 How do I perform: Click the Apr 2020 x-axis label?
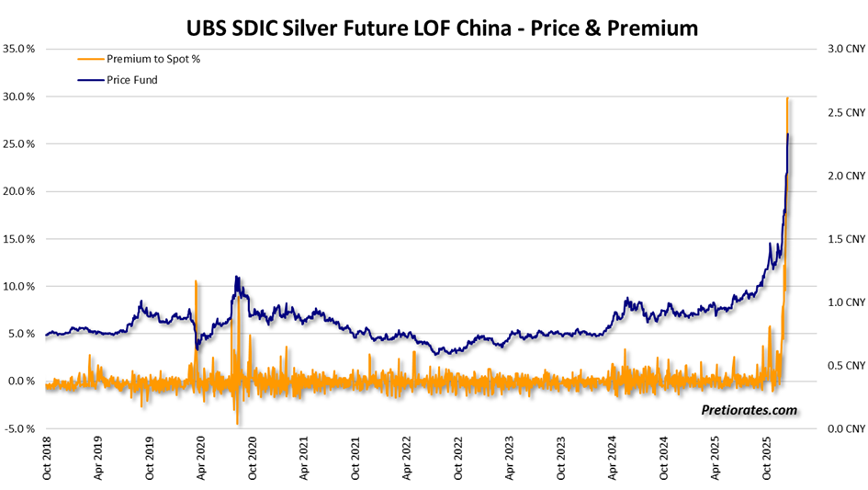click(201, 459)
